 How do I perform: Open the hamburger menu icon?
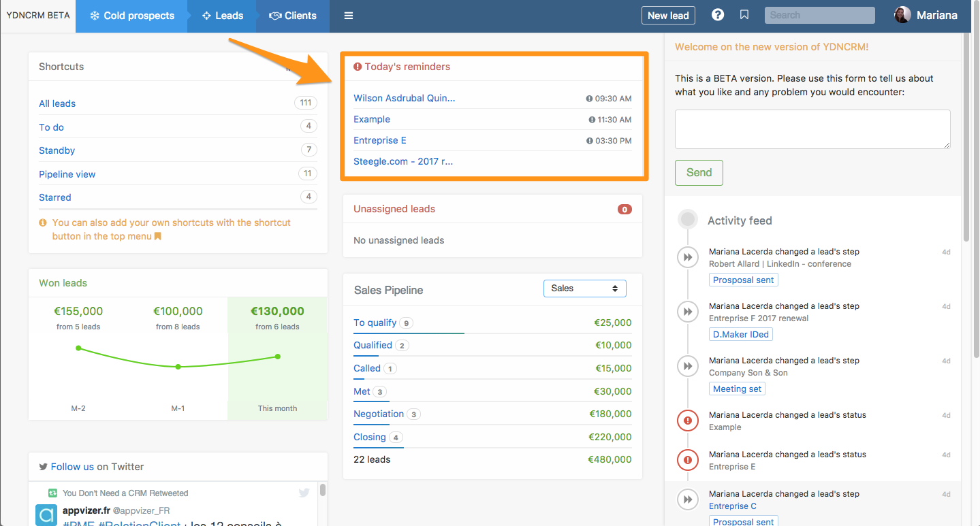[x=349, y=16]
